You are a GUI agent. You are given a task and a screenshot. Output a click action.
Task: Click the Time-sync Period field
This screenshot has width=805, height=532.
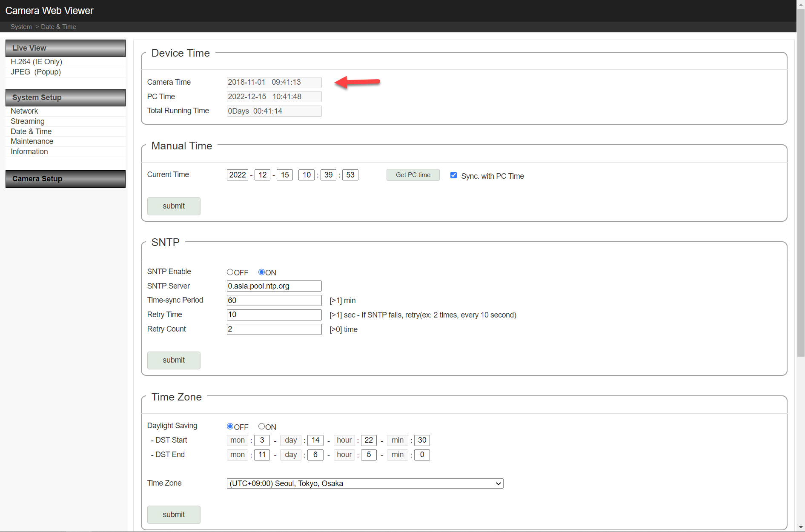coord(274,300)
